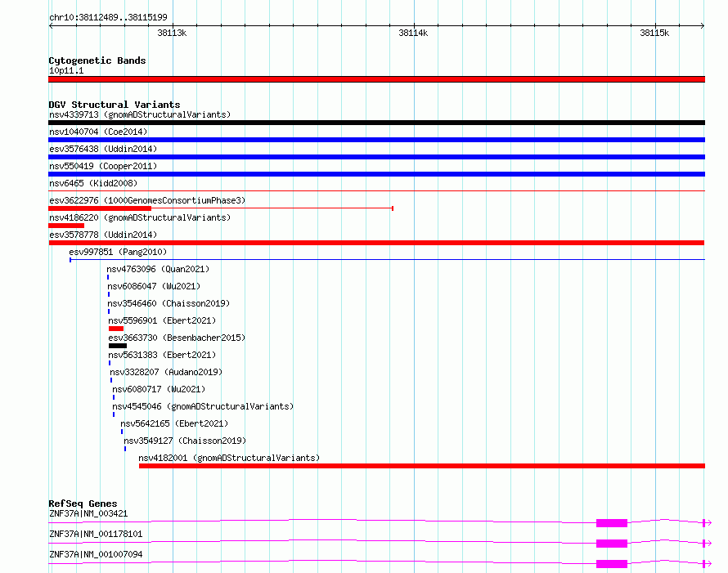Click the small red bar under nsv5596901
The width and height of the screenshot is (728, 573).
pos(116,329)
